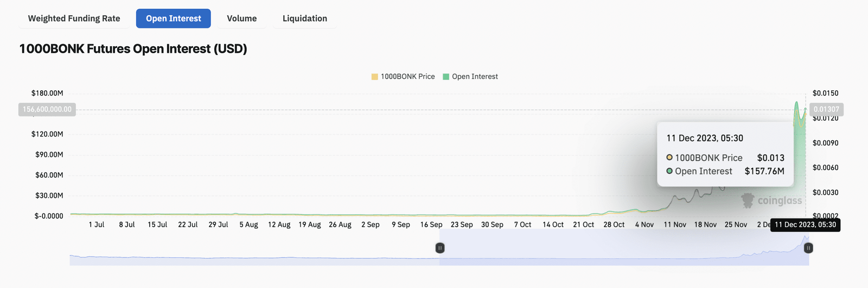Click the 7 Oct date label
868x288 pixels.
(x=522, y=224)
